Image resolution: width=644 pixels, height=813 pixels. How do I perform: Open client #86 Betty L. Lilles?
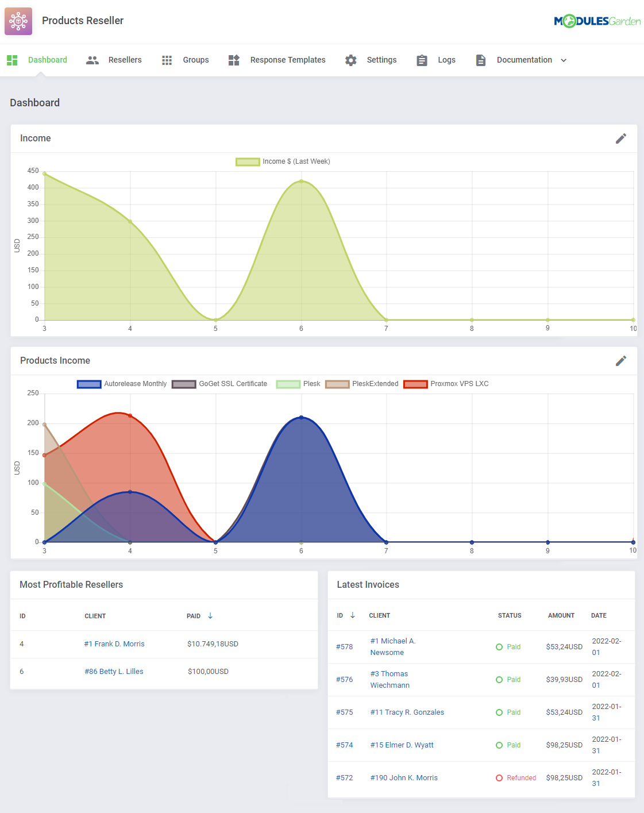pos(114,672)
